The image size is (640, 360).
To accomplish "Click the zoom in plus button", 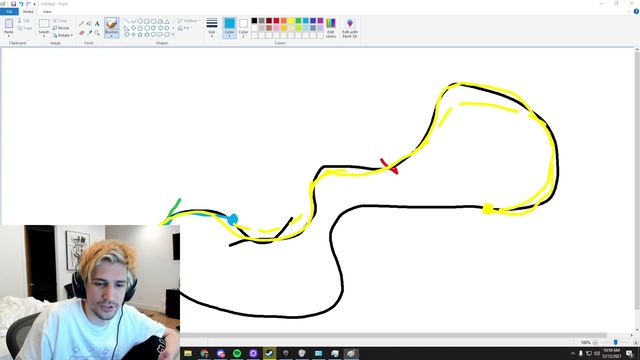I will (x=636, y=342).
